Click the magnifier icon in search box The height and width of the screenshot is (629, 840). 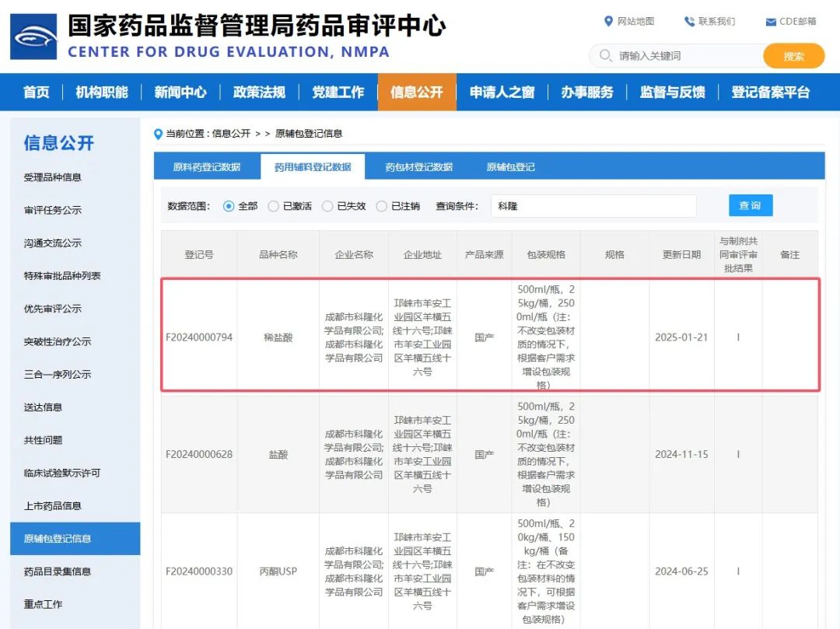click(x=605, y=56)
